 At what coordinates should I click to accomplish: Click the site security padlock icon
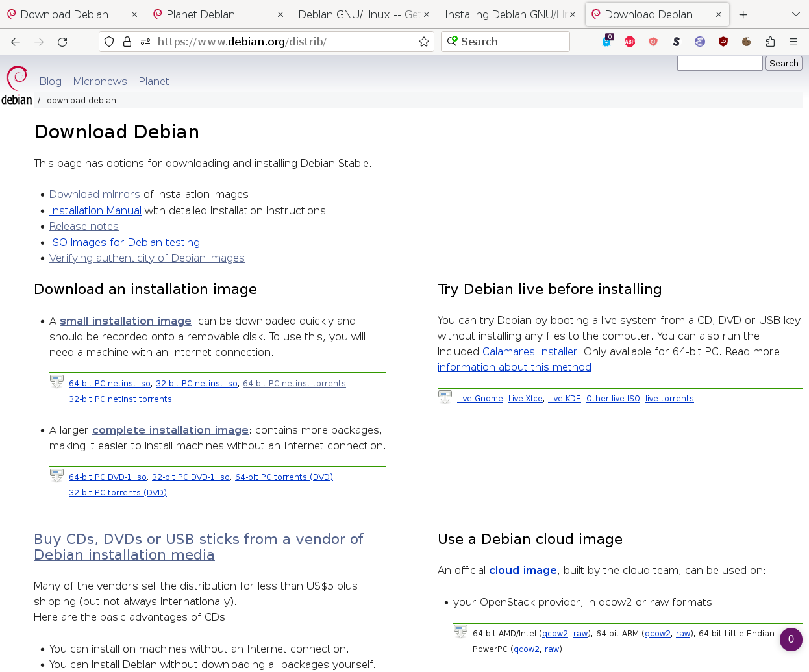127,42
